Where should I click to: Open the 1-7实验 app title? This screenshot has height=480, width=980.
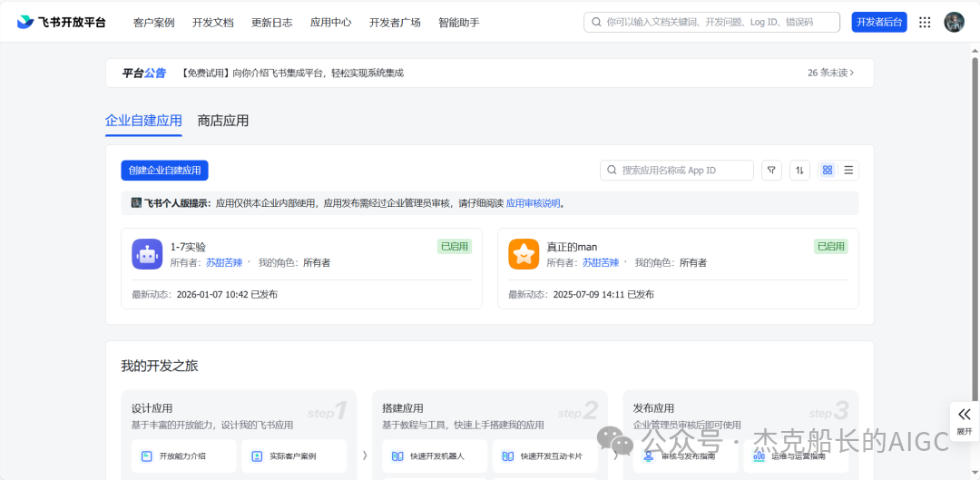[x=188, y=247]
